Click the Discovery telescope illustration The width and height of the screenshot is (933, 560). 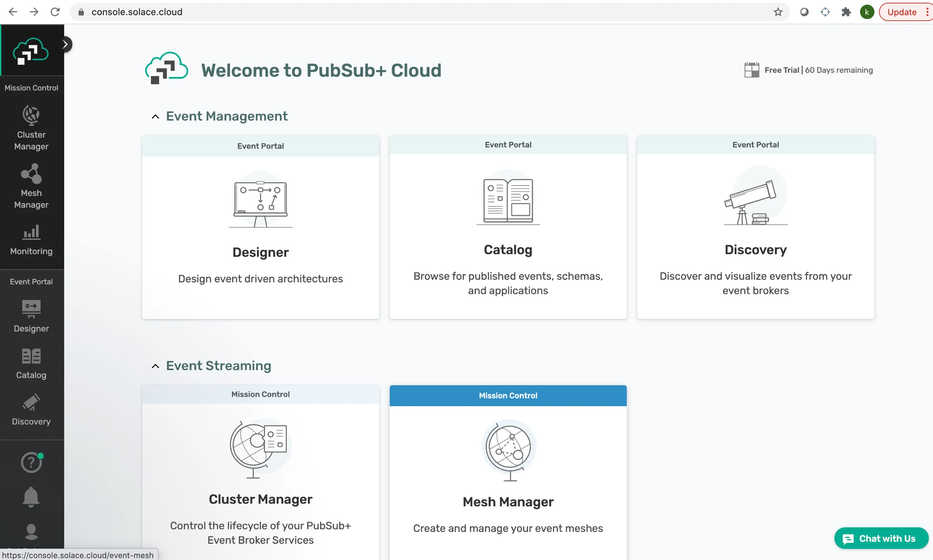click(756, 196)
